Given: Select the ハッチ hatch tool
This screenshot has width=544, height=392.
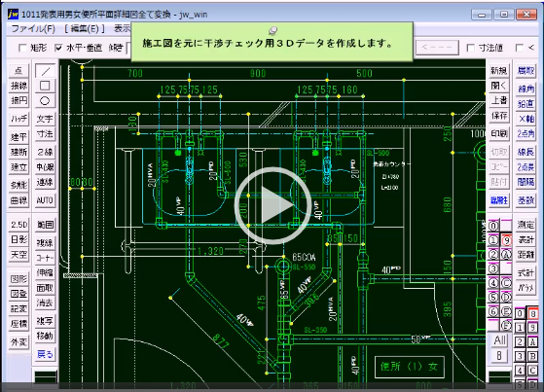Looking at the screenshot, I should [18, 119].
